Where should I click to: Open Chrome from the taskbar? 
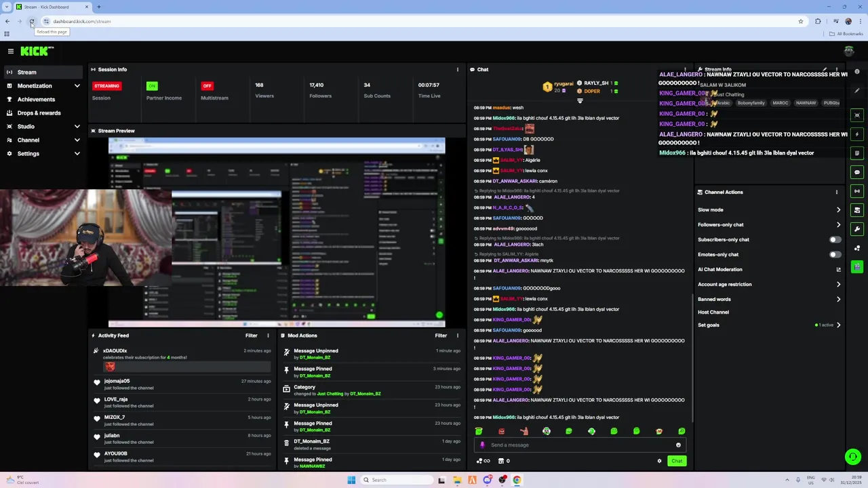(x=517, y=480)
